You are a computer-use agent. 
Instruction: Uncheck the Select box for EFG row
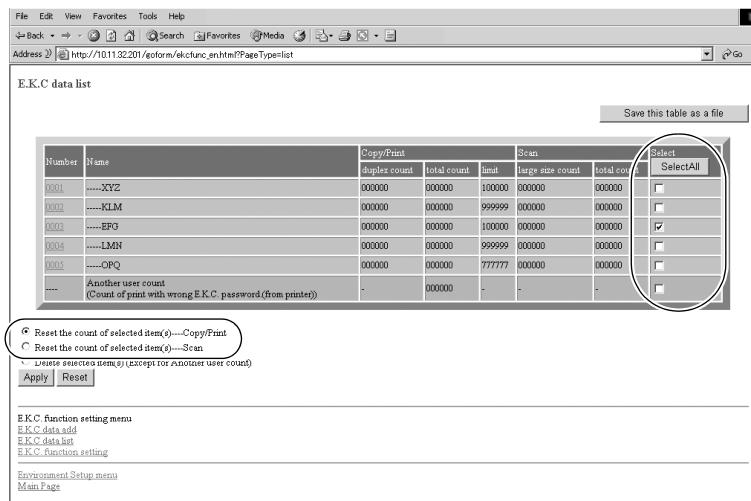[x=659, y=227]
